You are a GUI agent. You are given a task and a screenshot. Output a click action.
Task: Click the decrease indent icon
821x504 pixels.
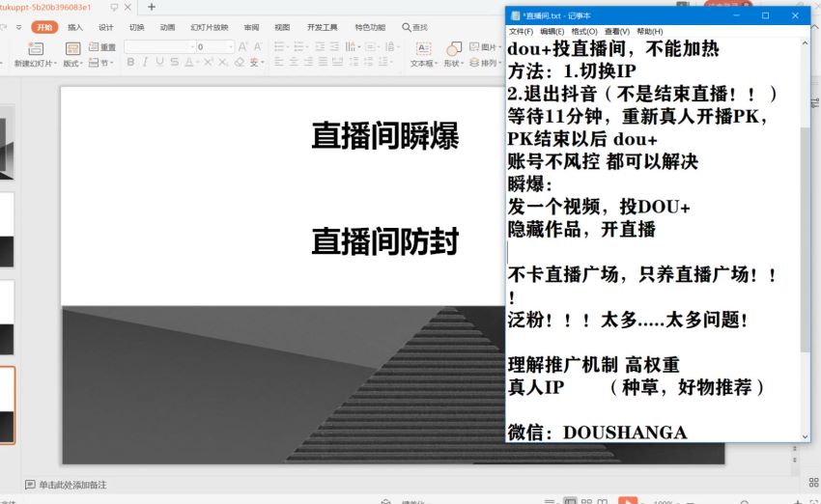click(x=320, y=46)
